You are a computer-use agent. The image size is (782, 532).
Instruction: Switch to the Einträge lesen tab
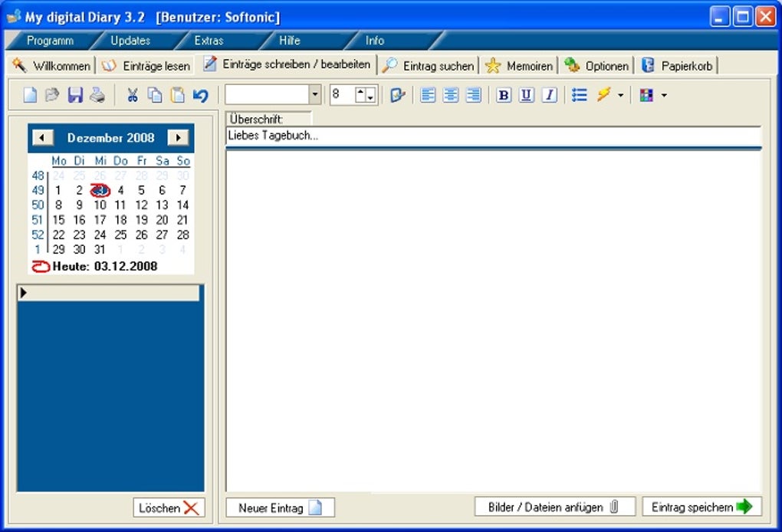(x=146, y=65)
